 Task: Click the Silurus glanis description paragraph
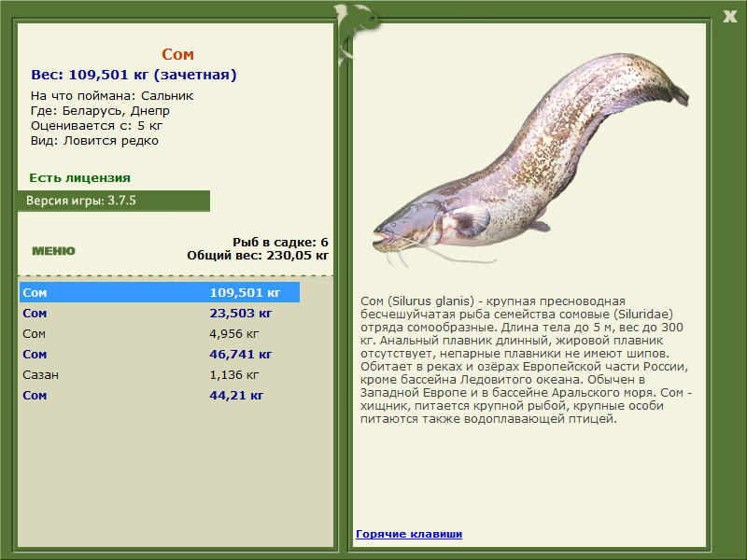pyautogui.click(x=526, y=360)
